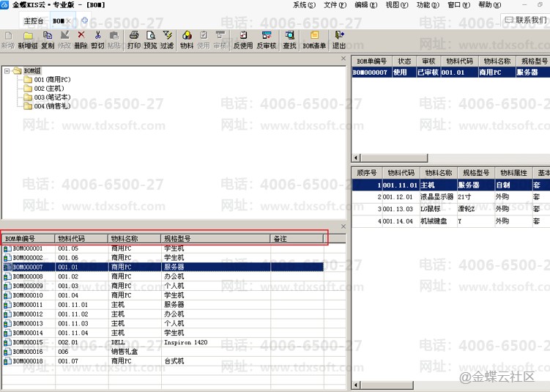Screen dimensions: 550x392
Task: Select the 004 (销售礼) folder in the tree
Action: [x=47, y=106]
